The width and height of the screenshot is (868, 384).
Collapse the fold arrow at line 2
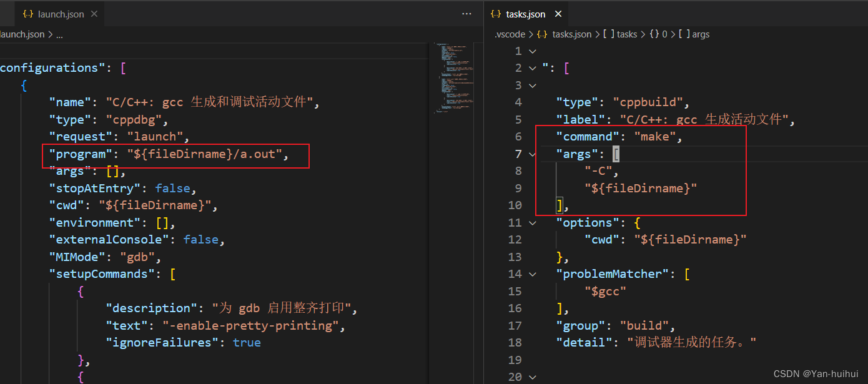pos(531,67)
